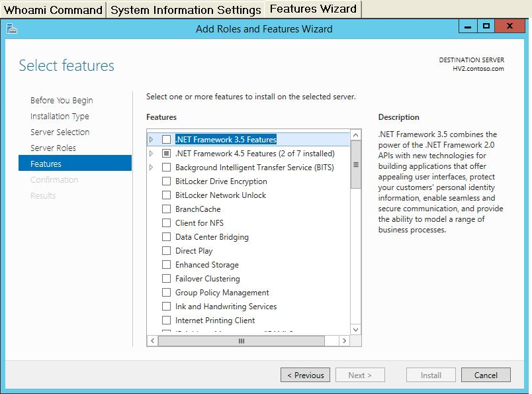Image resolution: width=532 pixels, height=394 pixels.
Task: Expand the .NET Framework 3.5 Features node
Action: coord(152,139)
